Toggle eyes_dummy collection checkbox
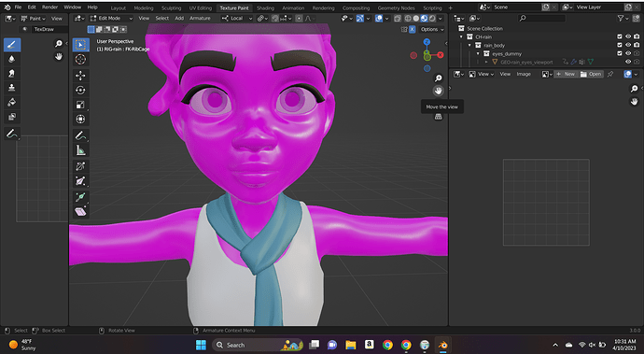The image size is (644, 354). (x=620, y=53)
